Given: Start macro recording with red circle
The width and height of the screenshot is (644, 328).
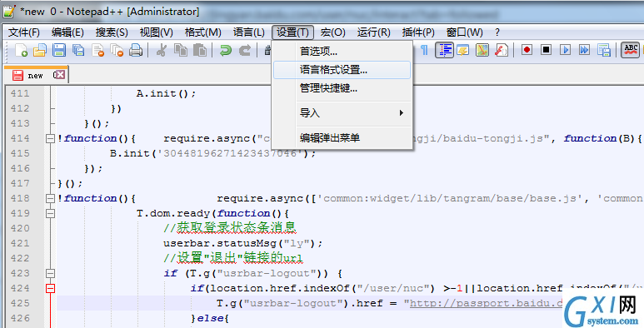Looking at the screenshot, I should [x=527, y=50].
